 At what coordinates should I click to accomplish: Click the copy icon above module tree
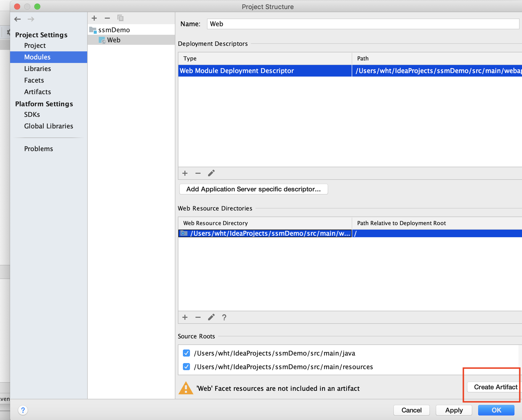pos(120,18)
